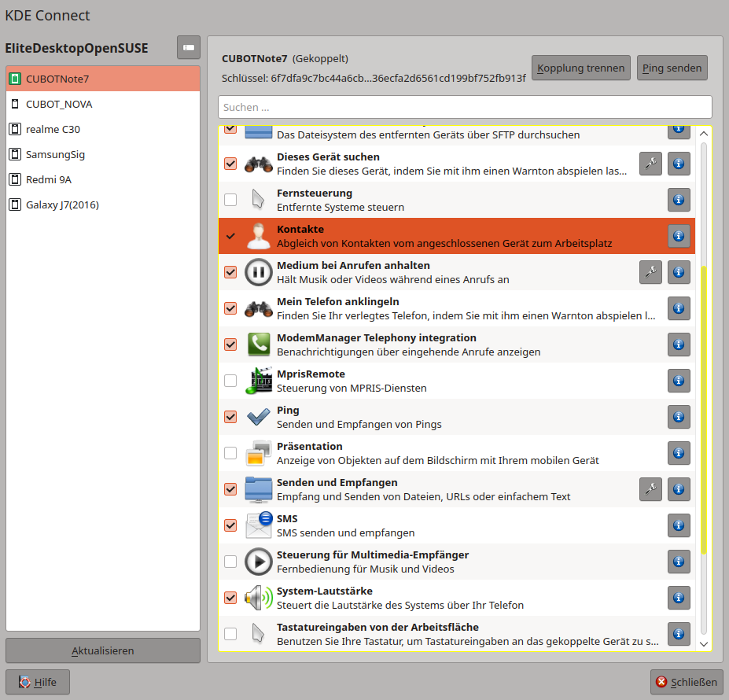The height and width of the screenshot is (700, 729).
Task: Enable Präsentation checkbox
Action: click(x=230, y=453)
